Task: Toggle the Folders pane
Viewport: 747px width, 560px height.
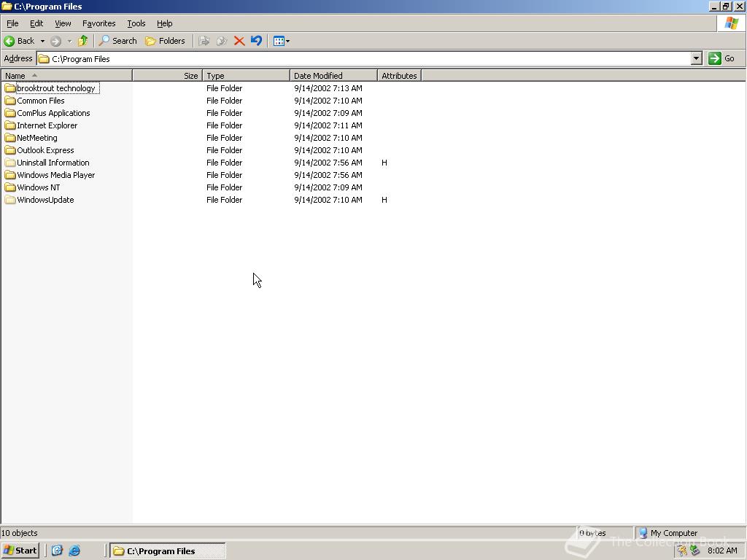Action: [165, 41]
